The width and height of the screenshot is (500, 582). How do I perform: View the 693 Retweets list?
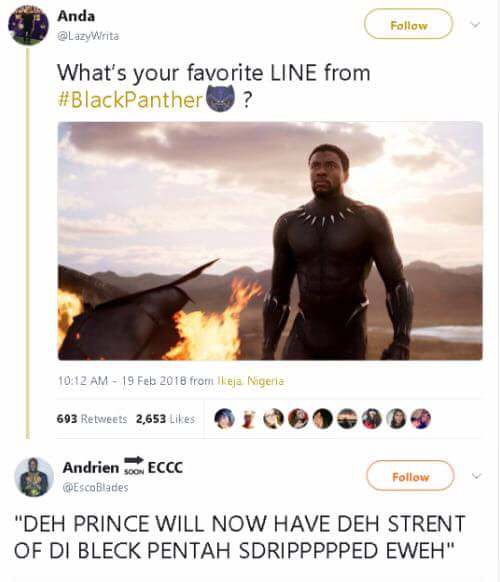92,419
